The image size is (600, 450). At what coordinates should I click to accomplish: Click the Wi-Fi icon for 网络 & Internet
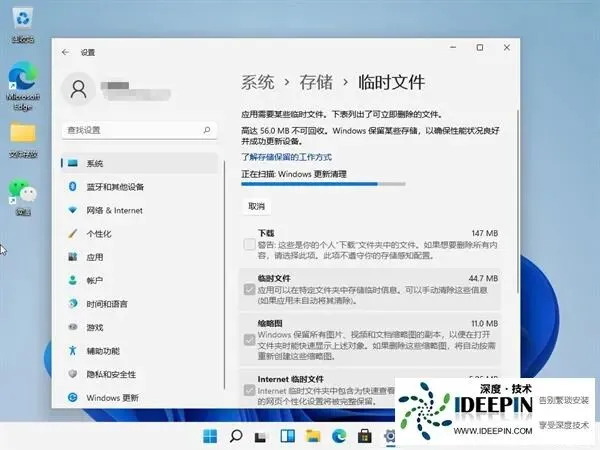tap(73, 210)
